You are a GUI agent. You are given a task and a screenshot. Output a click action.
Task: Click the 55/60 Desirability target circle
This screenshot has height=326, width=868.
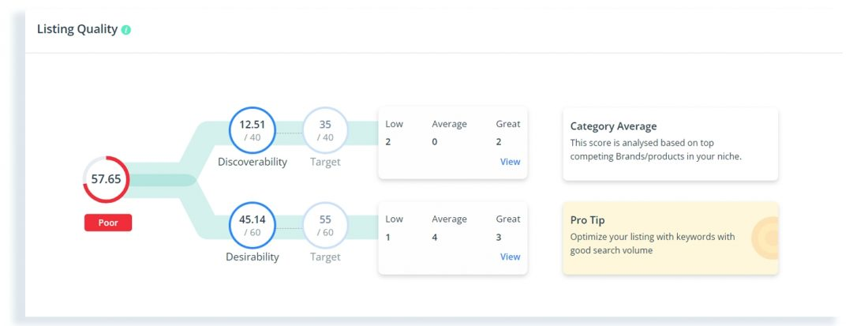click(325, 225)
